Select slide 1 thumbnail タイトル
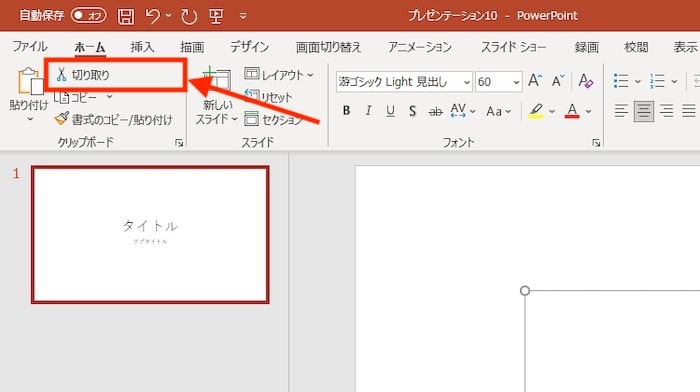 (150, 234)
